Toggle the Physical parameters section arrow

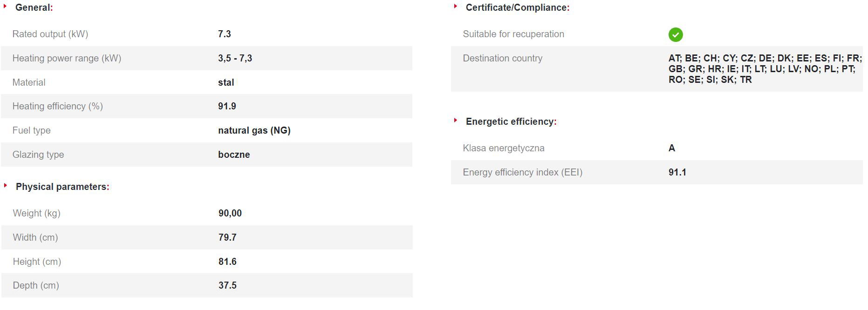(x=6, y=186)
